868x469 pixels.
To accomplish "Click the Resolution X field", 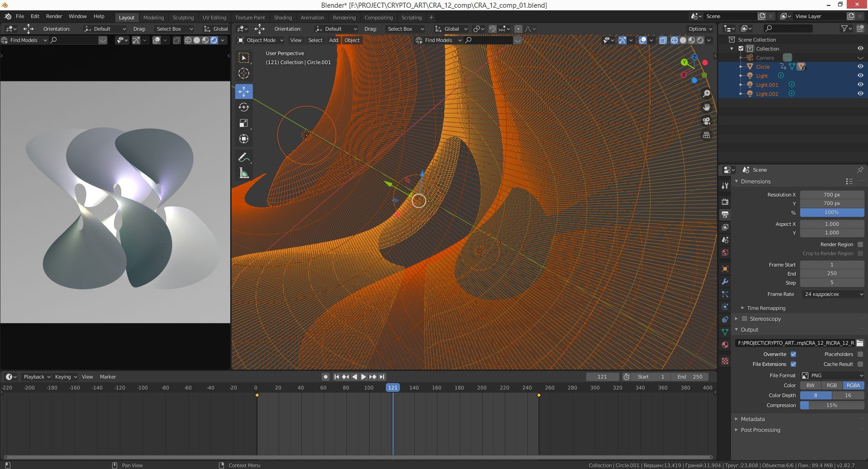I will [832, 195].
